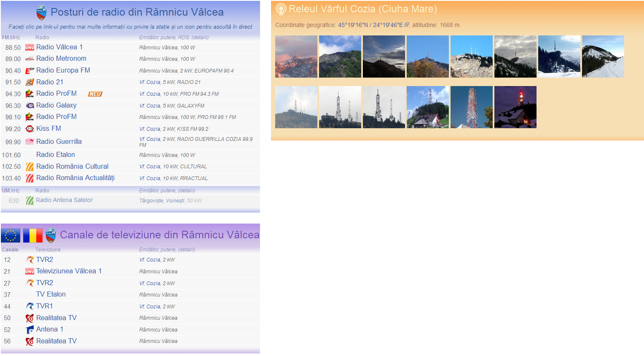Click the 101.60 frequency value
The width and height of the screenshot is (644, 356).
coord(11,155)
